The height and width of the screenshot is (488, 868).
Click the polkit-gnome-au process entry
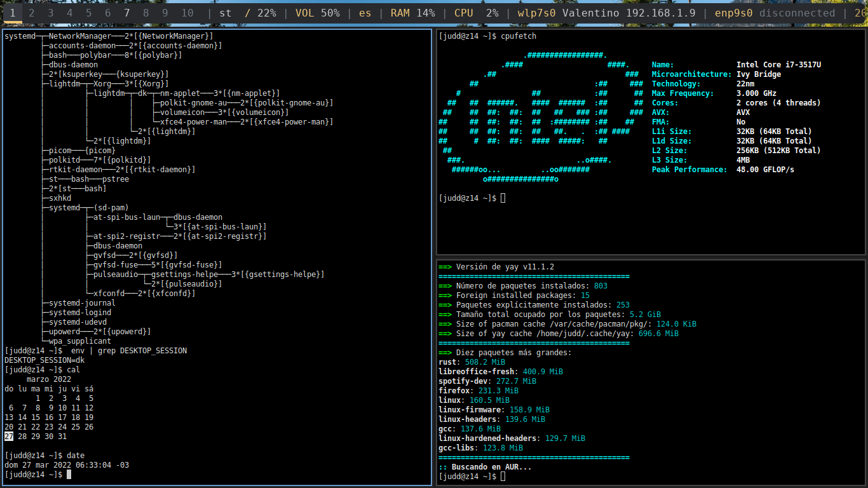click(247, 103)
